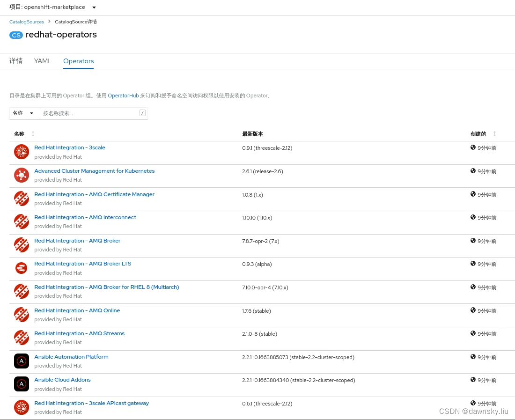Sort by the 创建的 column sort arrows
The height and width of the screenshot is (420, 515).
[x=494, y=133]
